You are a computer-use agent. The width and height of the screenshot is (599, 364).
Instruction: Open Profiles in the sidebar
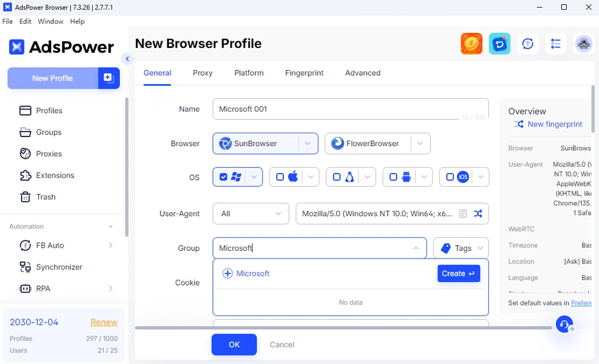pos(49,110)
